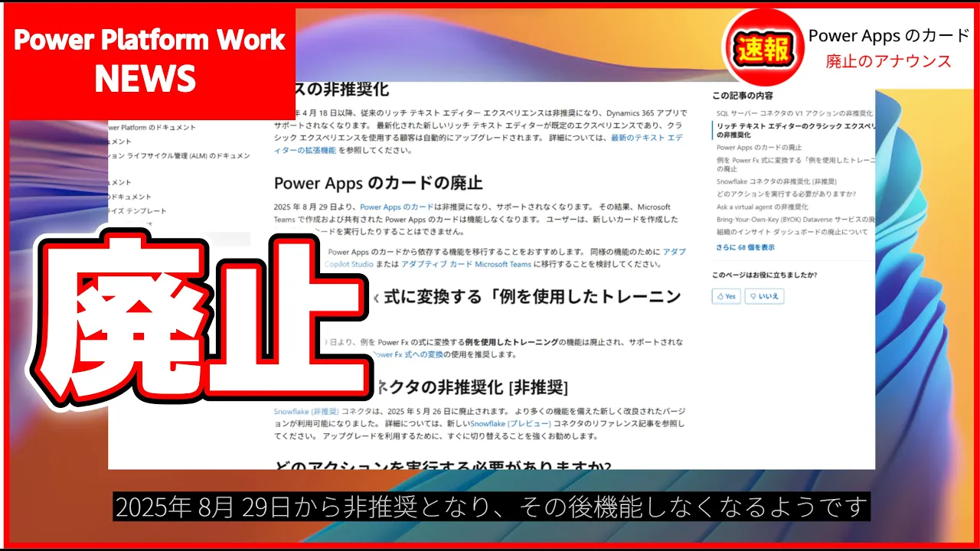The width and height of the screenshot is (980, 551).
Task: Go to '組織のインサイト ダッシュボードの廃止について'
Action: tap(792, 232)
